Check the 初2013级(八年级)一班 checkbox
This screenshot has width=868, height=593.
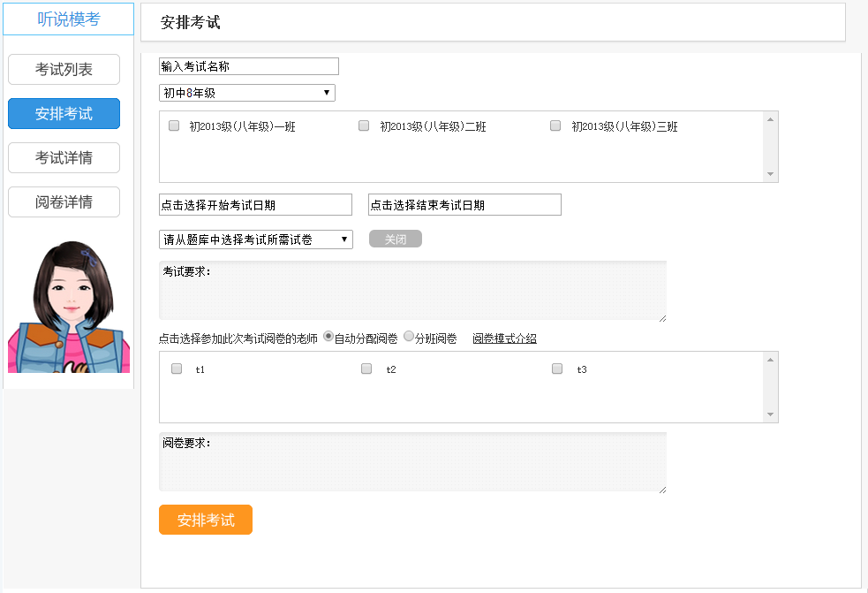click(x=174, y=125)
